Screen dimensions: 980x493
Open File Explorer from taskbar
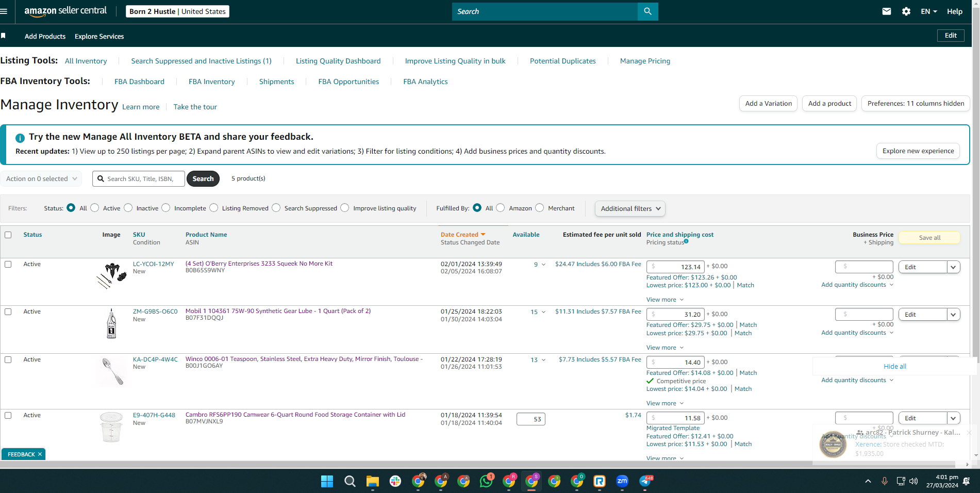tap(372, 481)
